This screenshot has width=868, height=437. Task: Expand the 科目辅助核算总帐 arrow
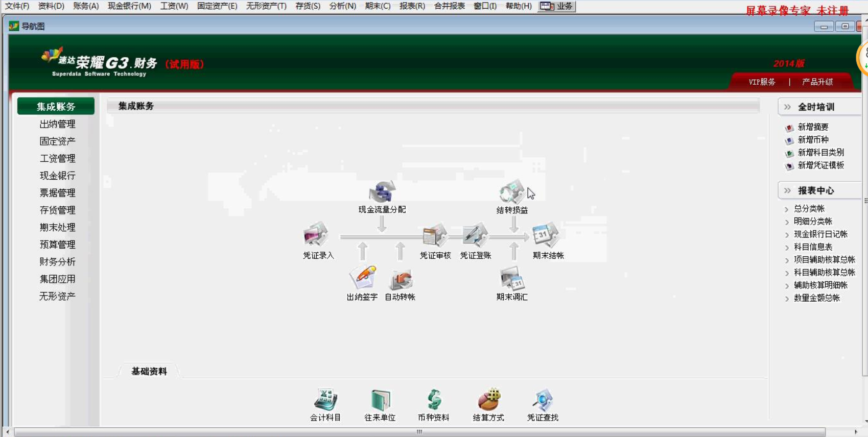coord(787,273)
